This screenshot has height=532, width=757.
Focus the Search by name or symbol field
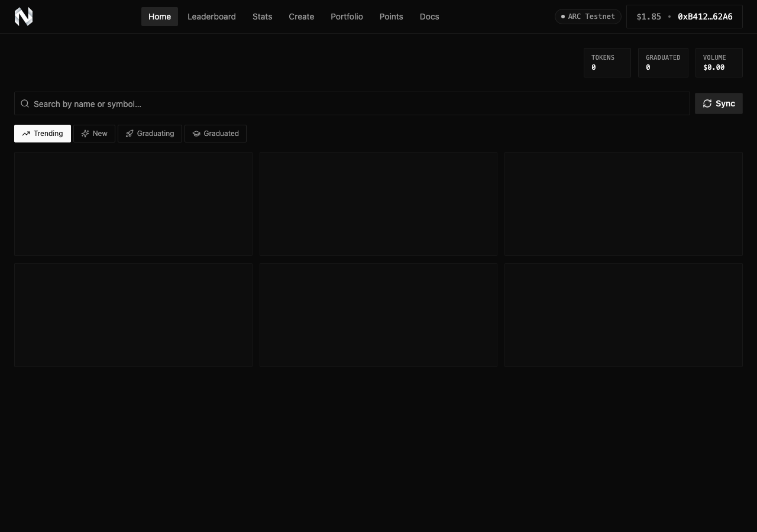(x=352, y=103)
